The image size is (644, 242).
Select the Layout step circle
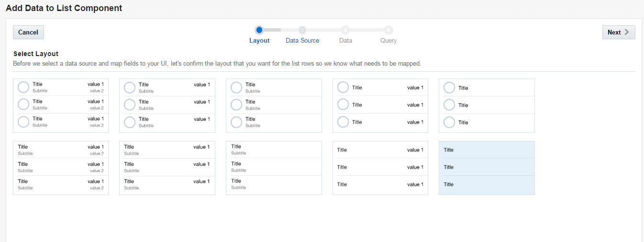click(259, 30)
